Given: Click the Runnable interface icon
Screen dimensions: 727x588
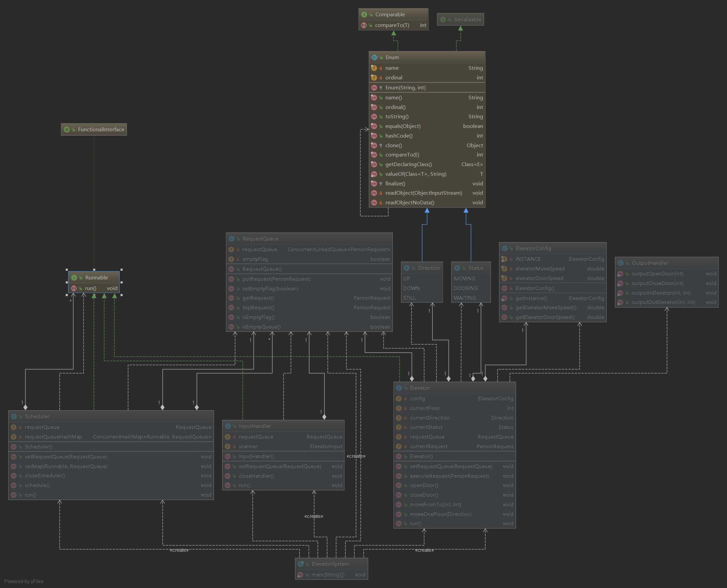Looking at the screenshot, I should tap(74, 278).
